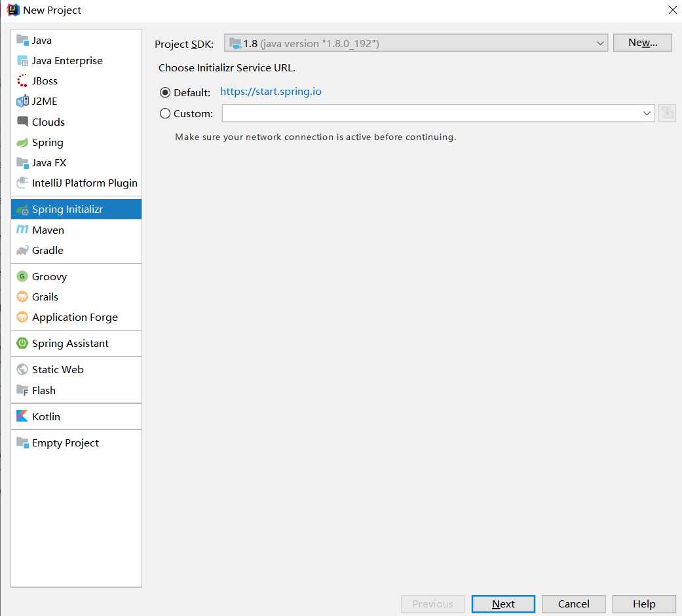Select the Spring Assistant label
682x616 pixels.
click(x=70, y=344)
